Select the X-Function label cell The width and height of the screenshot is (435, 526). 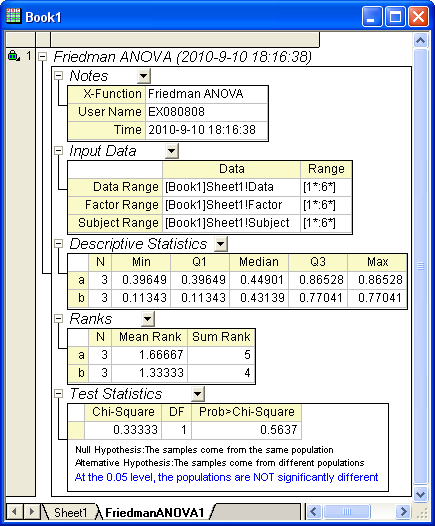(107, 94)
